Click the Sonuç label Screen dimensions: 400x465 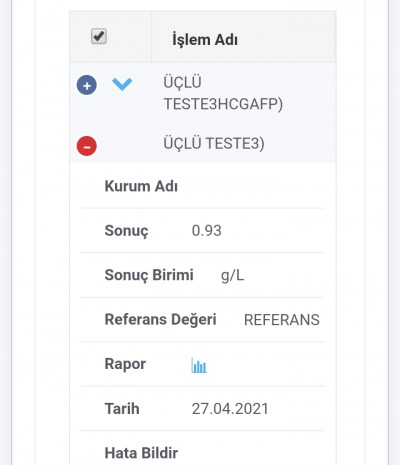pyautogui.click(x=126, y=231)
